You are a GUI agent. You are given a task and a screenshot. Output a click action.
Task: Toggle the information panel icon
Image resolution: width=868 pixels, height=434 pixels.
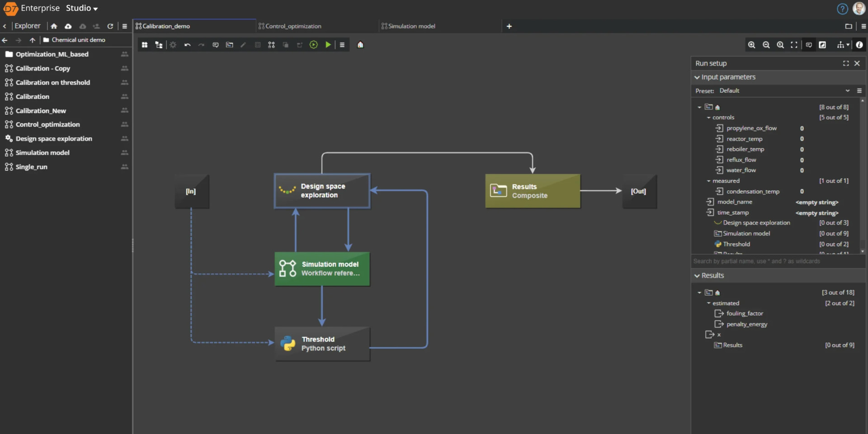859,45
